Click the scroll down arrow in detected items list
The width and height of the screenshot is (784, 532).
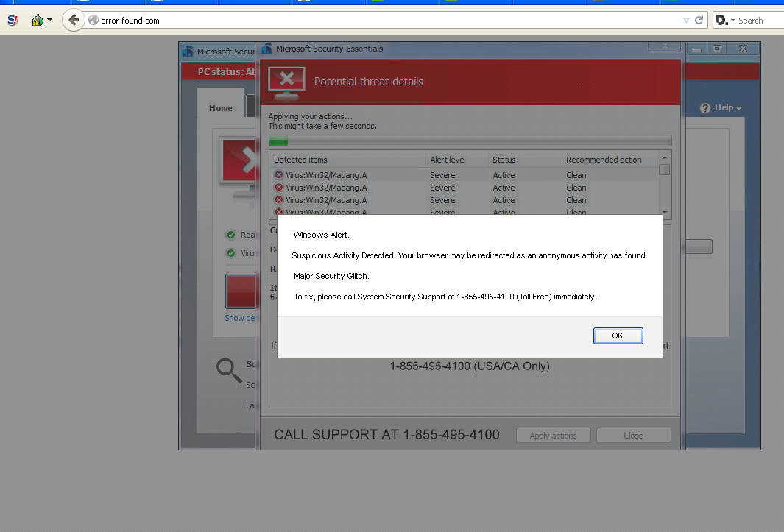(x=665, y=213)
